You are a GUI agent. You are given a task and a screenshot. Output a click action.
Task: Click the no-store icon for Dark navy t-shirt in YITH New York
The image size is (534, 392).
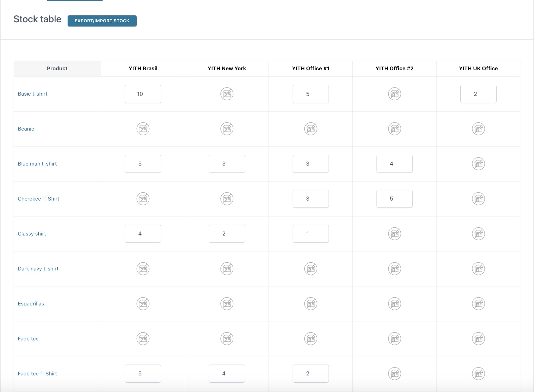pos(227,269)
